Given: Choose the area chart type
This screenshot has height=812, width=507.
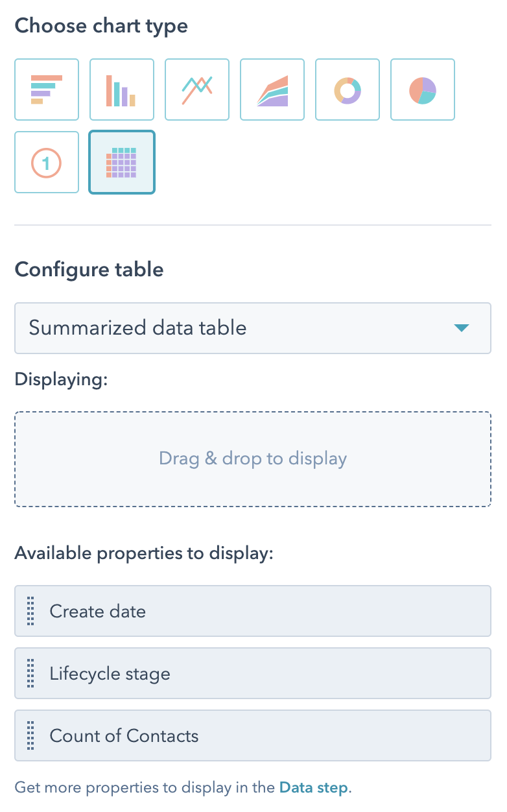Looking at the screenshot, I should [x=272, y=90].
